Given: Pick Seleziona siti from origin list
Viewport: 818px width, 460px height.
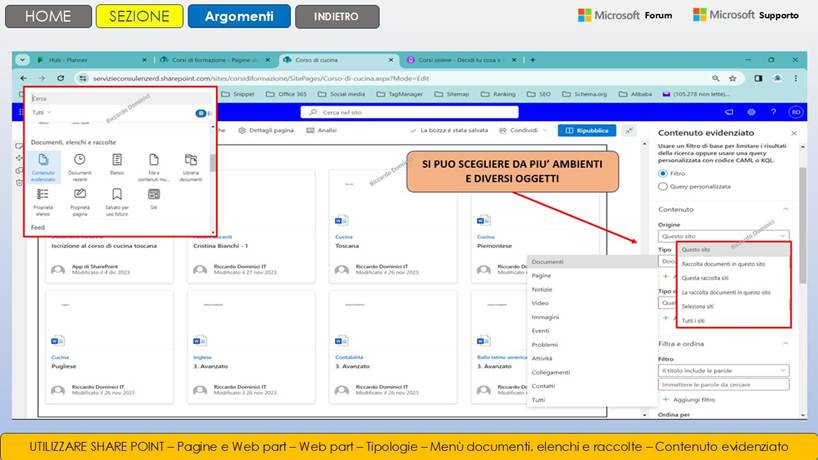Looking at the screenshot, I should click(734, 307).
